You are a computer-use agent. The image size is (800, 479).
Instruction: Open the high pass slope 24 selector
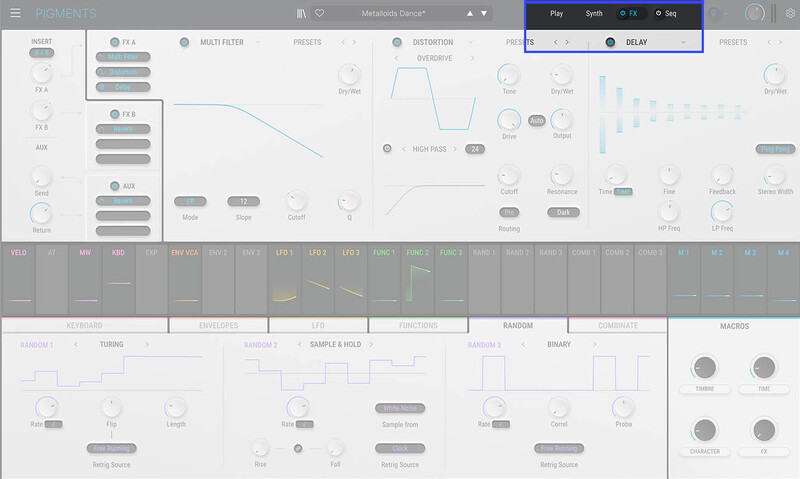[x=475, y=149]
